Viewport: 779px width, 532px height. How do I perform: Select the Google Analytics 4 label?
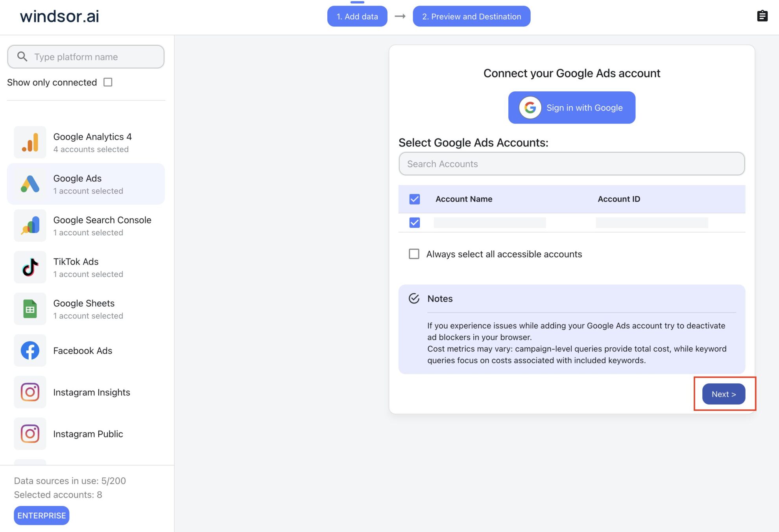(x=92, y=137)
